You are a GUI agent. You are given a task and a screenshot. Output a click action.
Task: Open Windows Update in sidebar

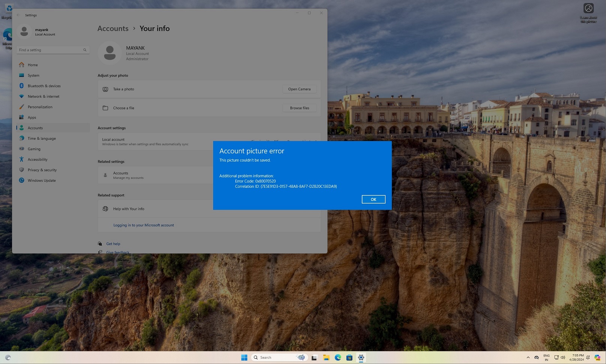click(53, 180)
